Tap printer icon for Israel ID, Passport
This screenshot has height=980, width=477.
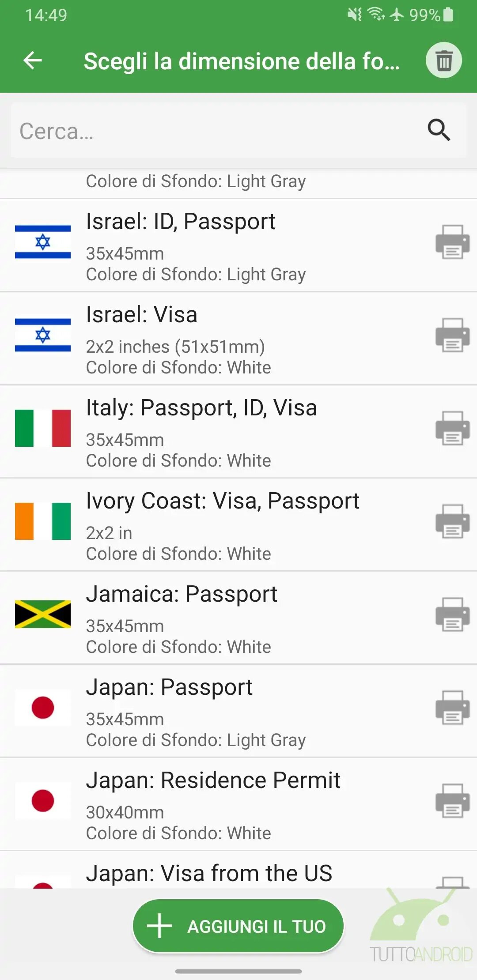[452, 242]
